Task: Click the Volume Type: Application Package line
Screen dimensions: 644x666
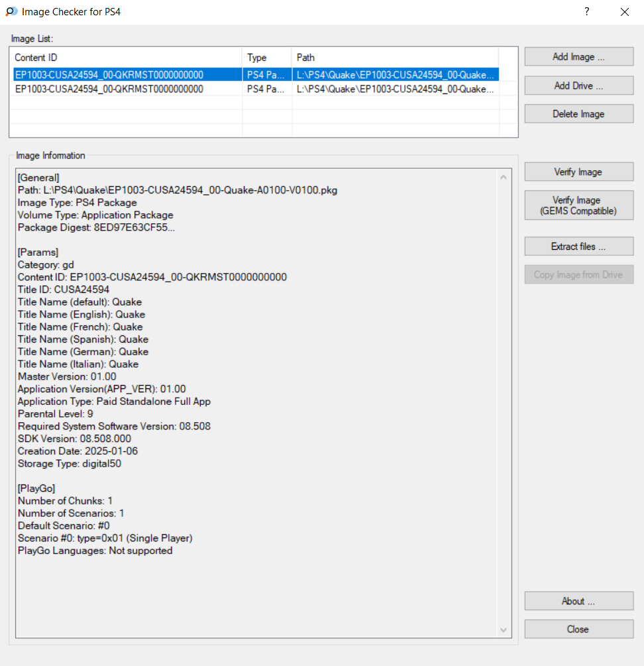Action: pos(95,215)
